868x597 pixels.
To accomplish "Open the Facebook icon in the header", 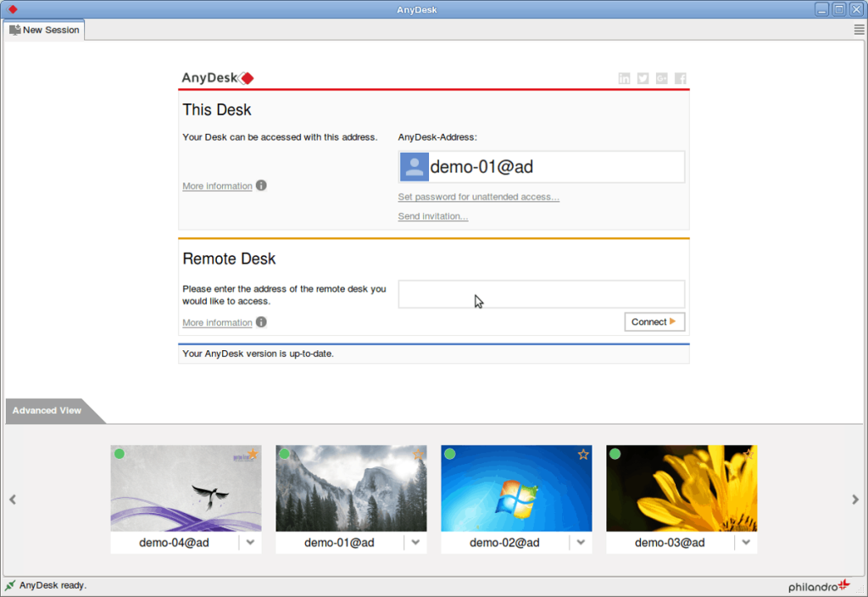I will 681,78.
